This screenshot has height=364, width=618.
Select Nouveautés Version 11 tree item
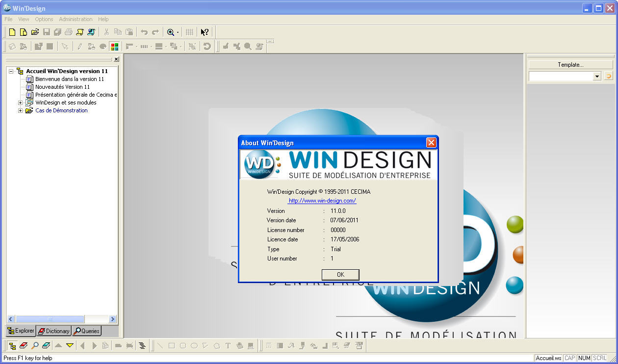[x=62, y=87]
